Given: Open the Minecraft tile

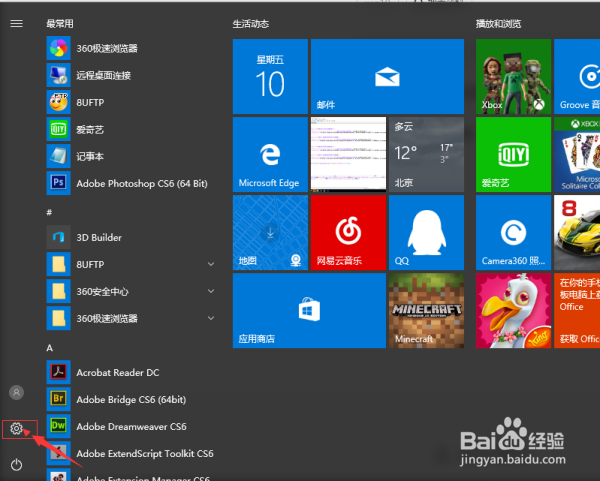Looking at the screenshot, I should coord(426,310).
